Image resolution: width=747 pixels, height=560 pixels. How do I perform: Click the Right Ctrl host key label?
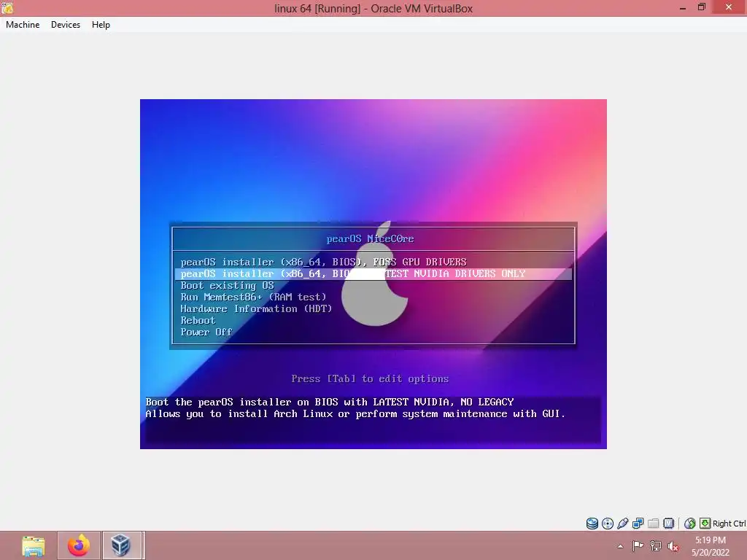pos(729,524)
